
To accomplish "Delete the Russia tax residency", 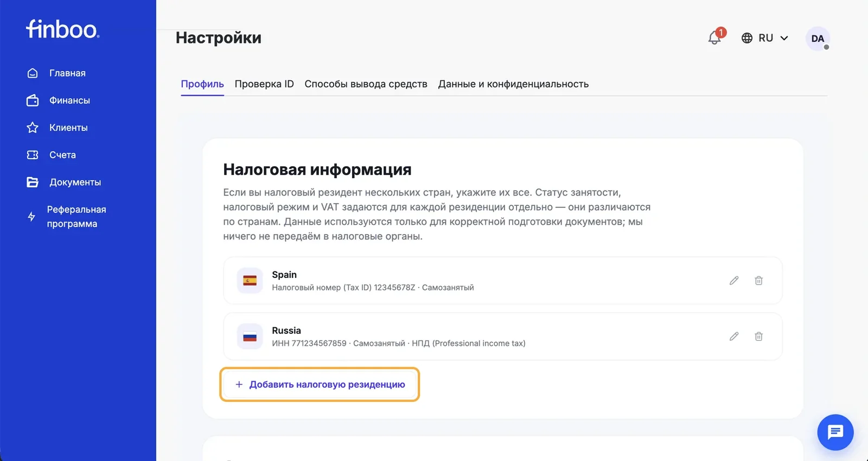I will point(759,337).
